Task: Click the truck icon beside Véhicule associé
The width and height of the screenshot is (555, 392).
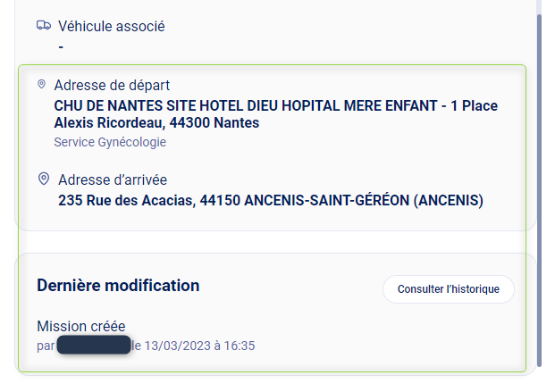Action: [x=44, y=26]
